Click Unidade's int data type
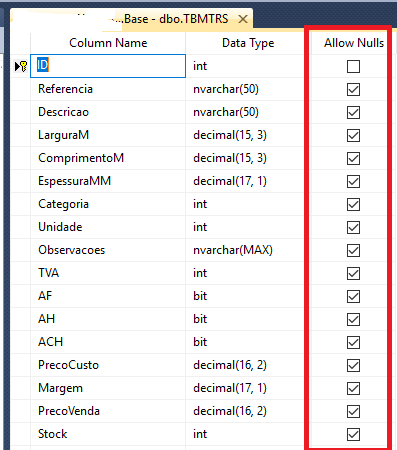This screenshot has height=450, width=397. pyautogui.click(x=245, y=227)
